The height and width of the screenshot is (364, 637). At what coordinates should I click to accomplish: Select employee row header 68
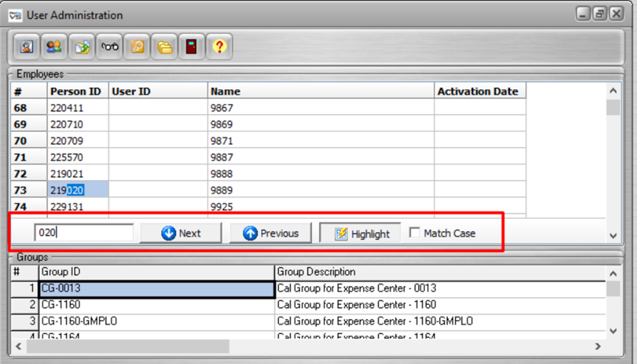[x=29, y=107]
